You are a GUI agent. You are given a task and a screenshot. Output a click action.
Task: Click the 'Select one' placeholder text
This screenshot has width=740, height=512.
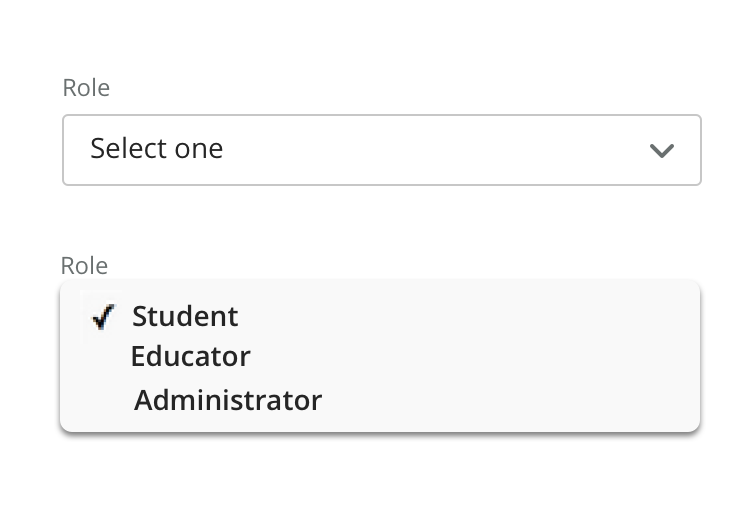click(157, 149)
